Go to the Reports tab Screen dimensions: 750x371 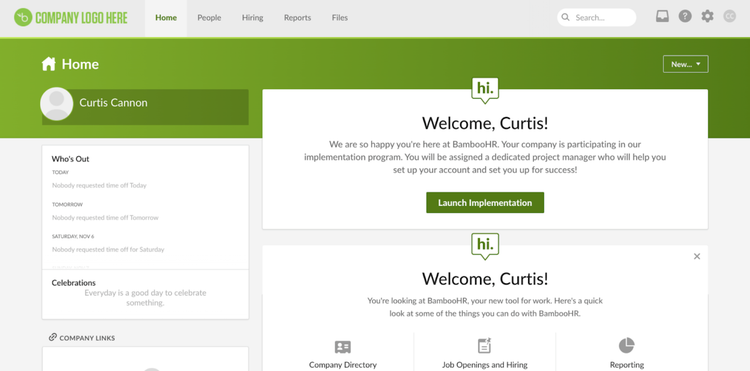(298, 18)
